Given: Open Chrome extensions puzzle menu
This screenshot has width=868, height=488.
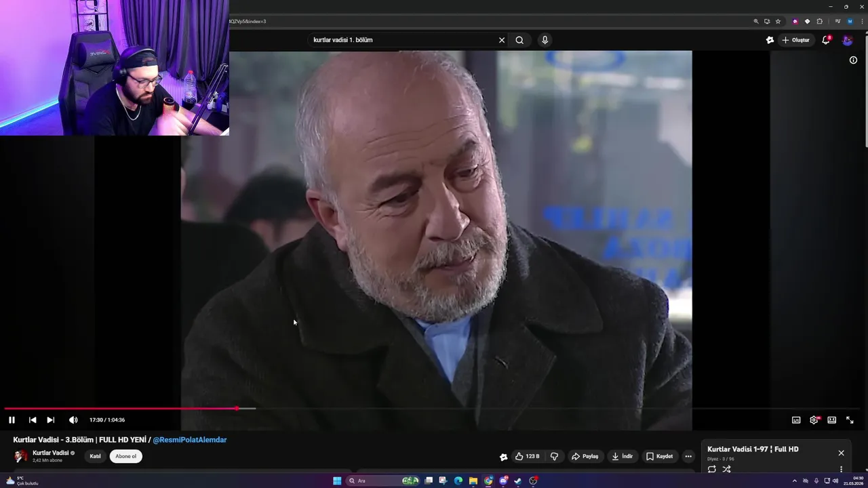Looking at the screenshot, I should (x=819, y=21).
